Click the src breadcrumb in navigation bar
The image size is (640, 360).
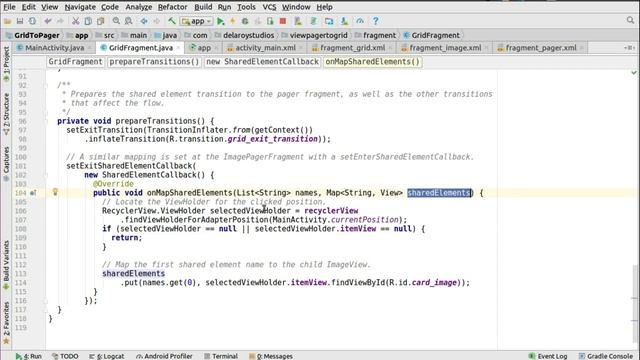click(104, 36)
